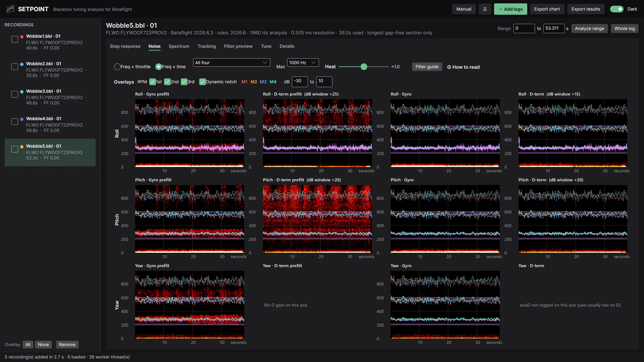This screenshot has height=362, width=644.
Task: Toggle M3 motor overlay label
Action: (263, 82)
